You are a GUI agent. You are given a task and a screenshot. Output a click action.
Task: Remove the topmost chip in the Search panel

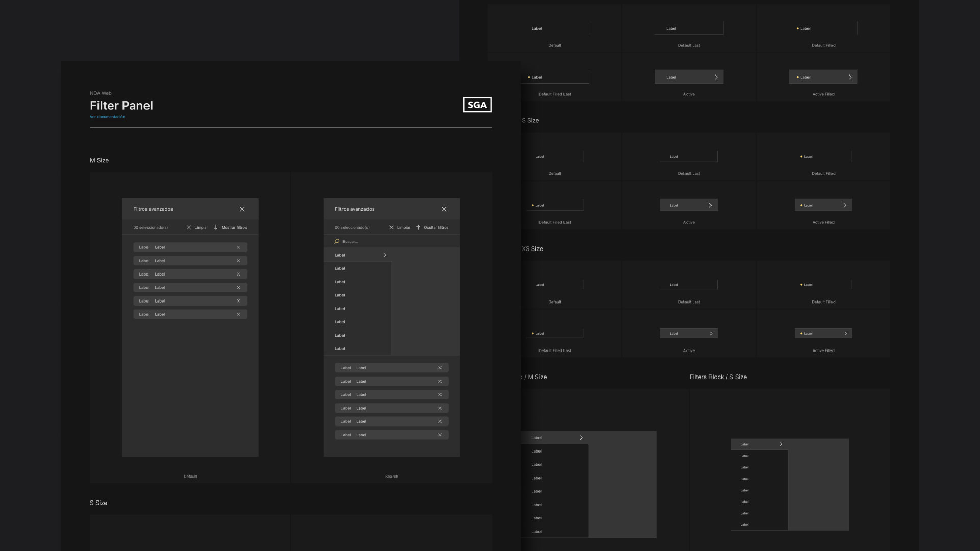(440, 368)
